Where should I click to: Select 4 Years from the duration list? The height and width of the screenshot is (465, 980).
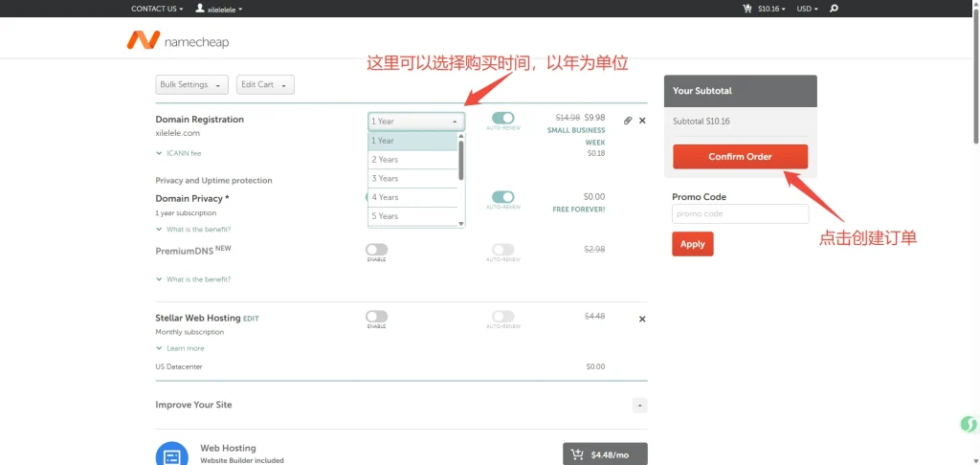412,197
